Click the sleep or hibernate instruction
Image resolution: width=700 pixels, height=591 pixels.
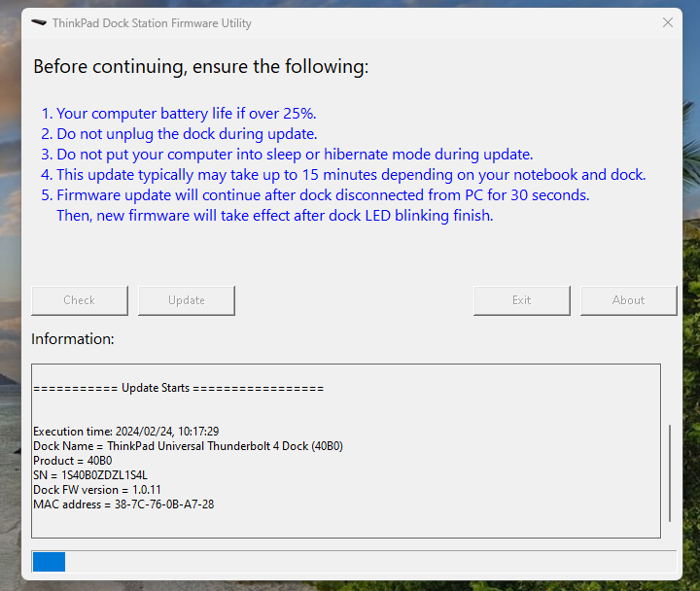coord(287,155)
